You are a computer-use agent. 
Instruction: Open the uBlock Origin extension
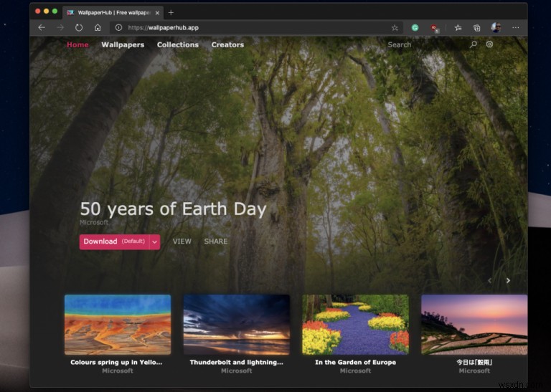click(x=434, y=28)
